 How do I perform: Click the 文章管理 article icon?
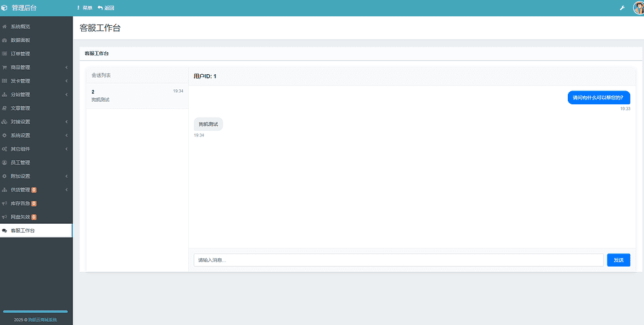coord(4,108)
